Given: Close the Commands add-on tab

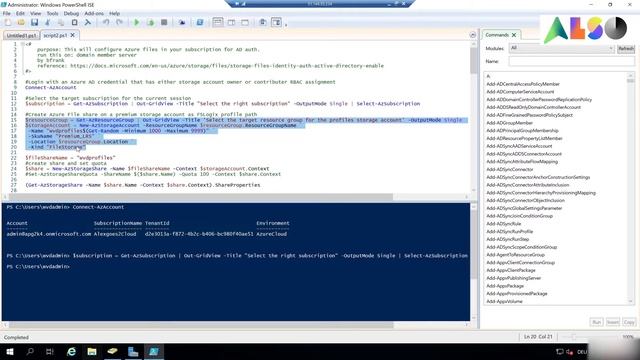Looking at the screenshot, I should click(x=514, y=35).
